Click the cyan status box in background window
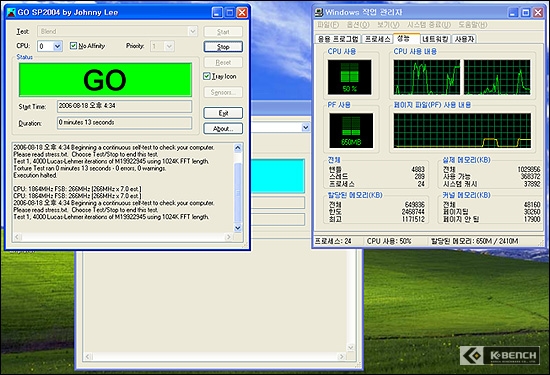550x375 pixels. [x=277, y=176]
